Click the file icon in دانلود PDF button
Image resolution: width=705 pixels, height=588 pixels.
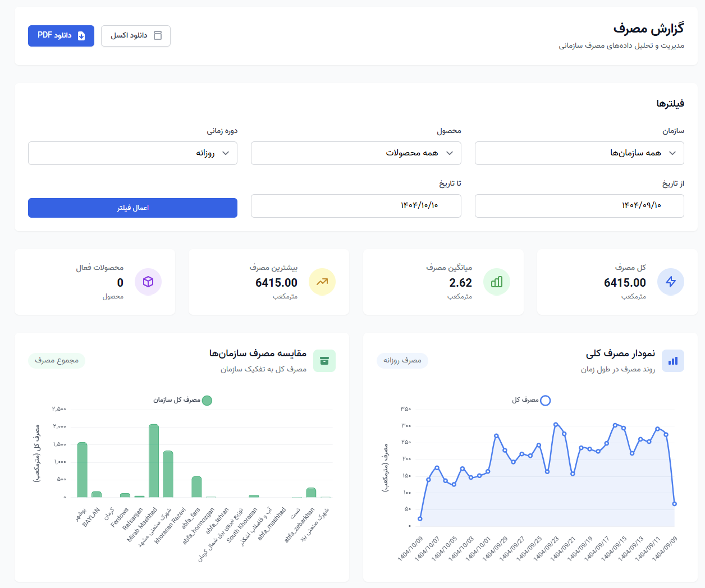click(x=81, y=36)
